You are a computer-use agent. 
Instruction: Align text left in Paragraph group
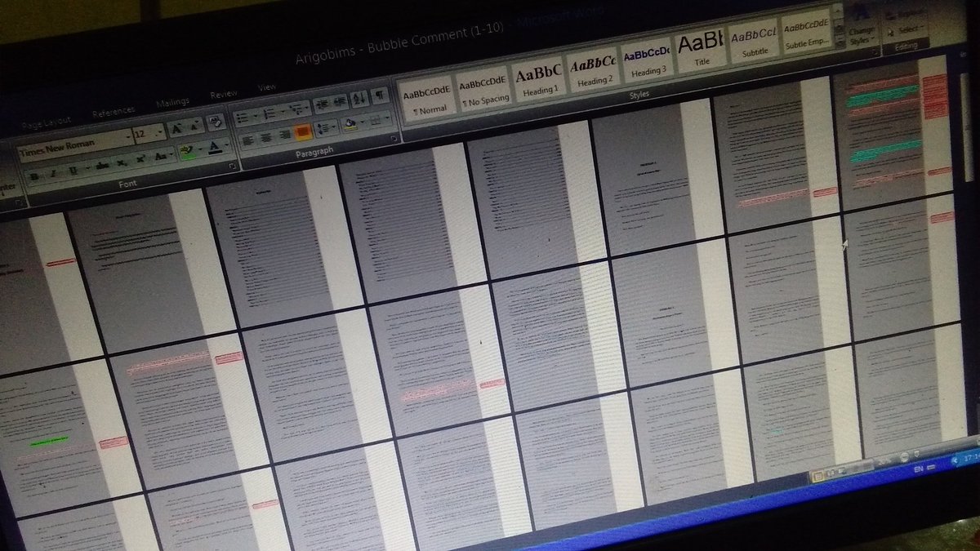click(248, 140)
